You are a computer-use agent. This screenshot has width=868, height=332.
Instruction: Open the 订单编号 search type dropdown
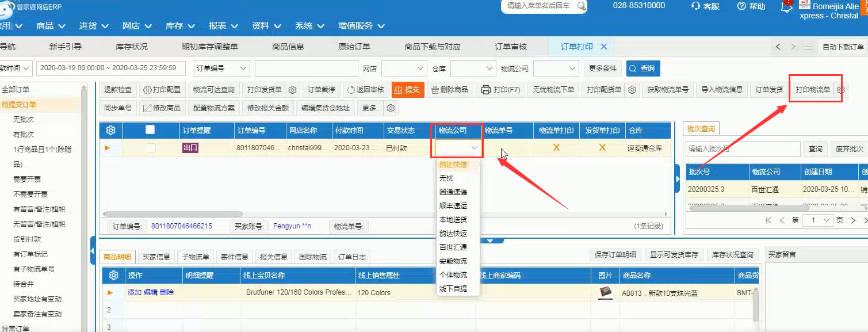221,68
